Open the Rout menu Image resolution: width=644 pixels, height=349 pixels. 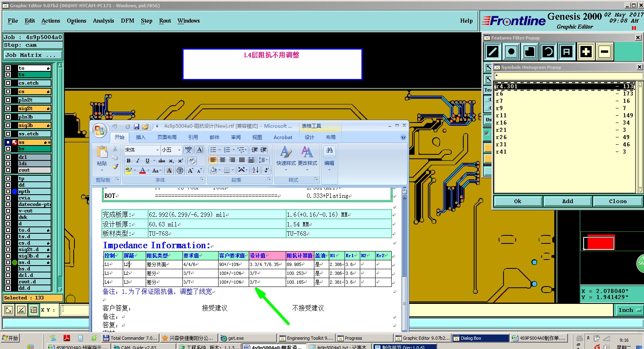point(165,21)
